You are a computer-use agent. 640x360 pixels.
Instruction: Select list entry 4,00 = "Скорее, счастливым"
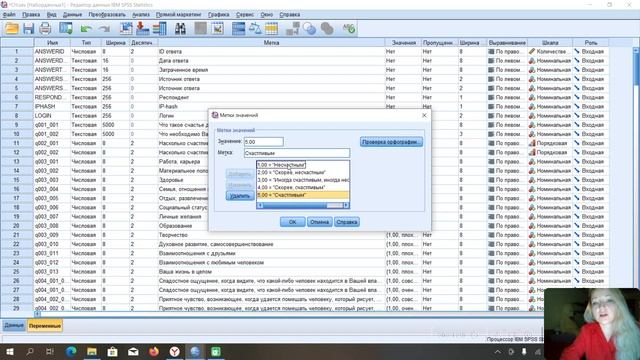pos(303,187)
